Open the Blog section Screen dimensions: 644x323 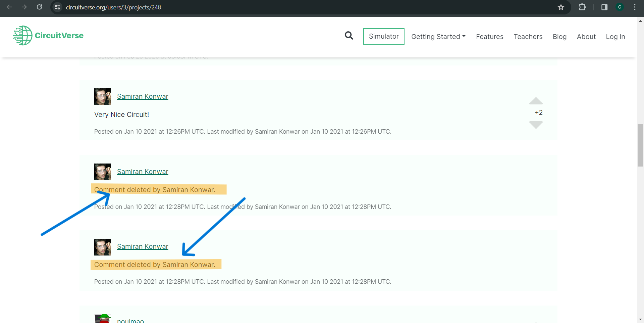[559, 37]
